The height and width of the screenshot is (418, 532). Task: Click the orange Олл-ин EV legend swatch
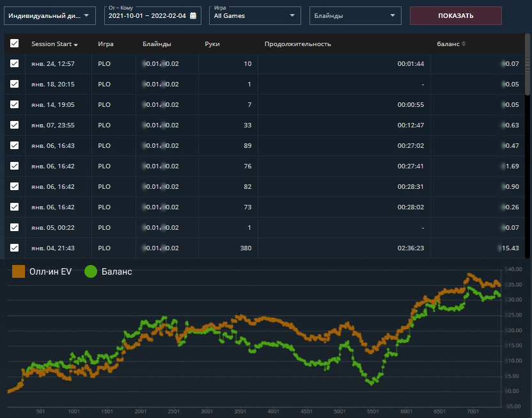point(19,271)
